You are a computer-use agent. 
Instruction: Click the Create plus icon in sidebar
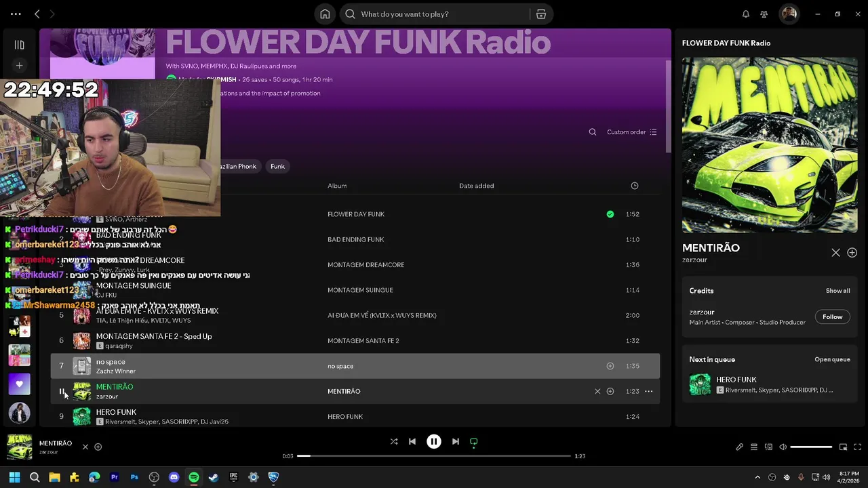(20, 66)
